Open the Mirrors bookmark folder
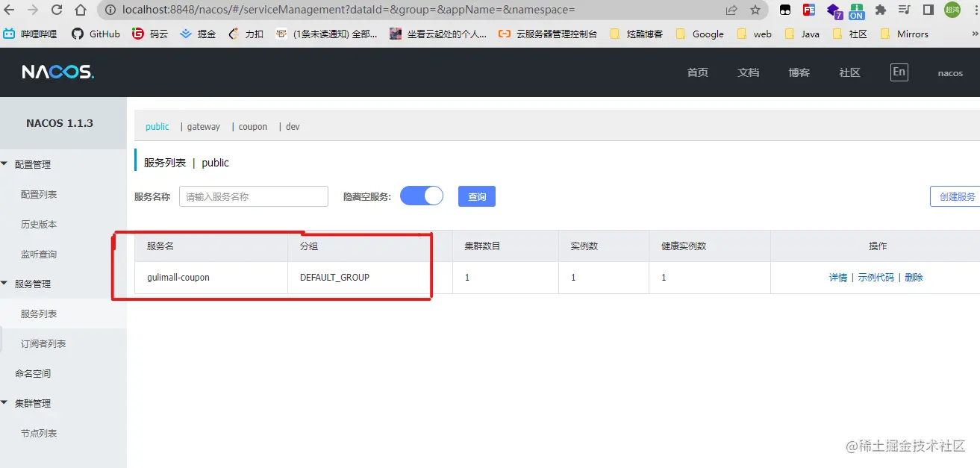The image size is (980, 468). (x=904, y=34)
